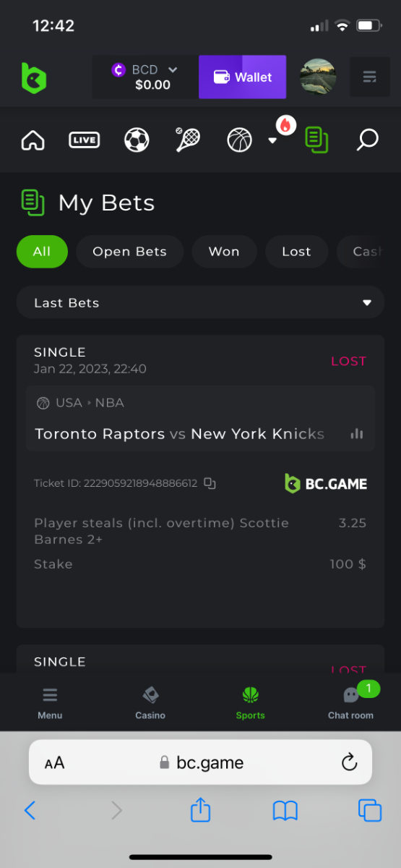Select the All bets filter
Image resolution: width=401 pixels, height=868 pixels.
pos(42,252)
